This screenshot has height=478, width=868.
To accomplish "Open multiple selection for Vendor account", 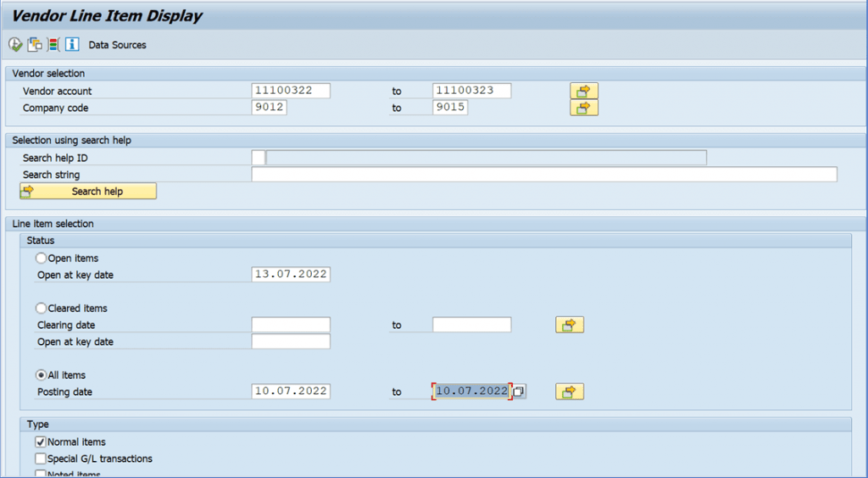I will click(x=584, y=91).
